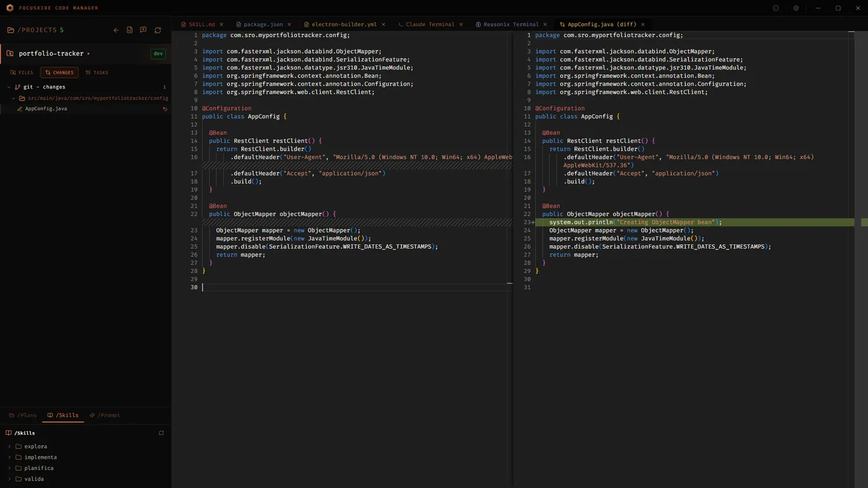The height and width of the screenshot is (488, 868).
Task: Click the valida folder icon
Action: click(x=19, y=479)
